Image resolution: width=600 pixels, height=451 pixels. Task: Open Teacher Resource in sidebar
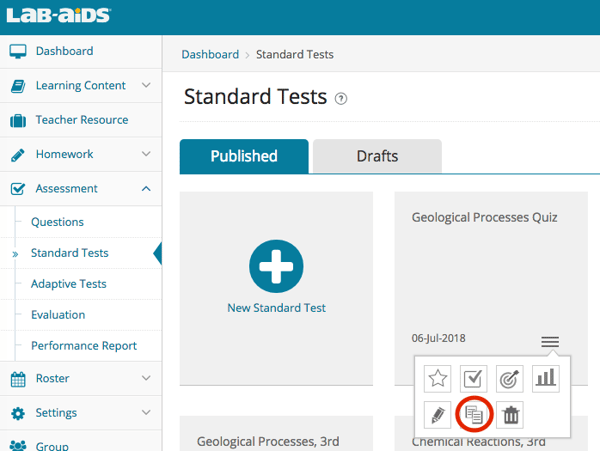pos(81,120)
